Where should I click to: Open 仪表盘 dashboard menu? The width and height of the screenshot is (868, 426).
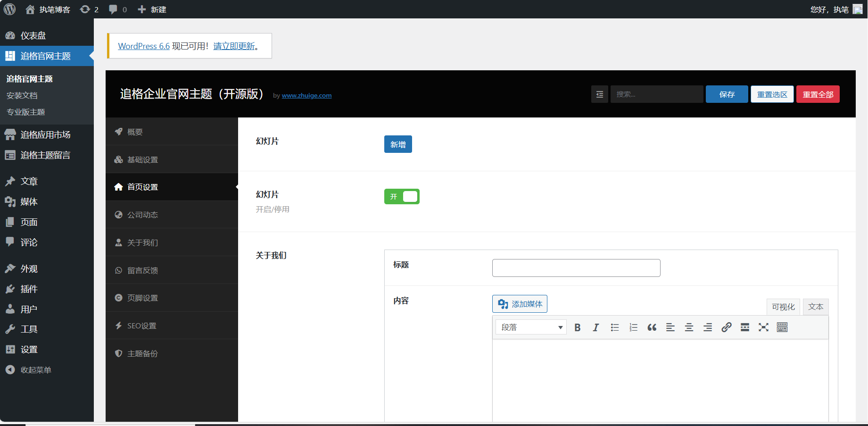47,35
